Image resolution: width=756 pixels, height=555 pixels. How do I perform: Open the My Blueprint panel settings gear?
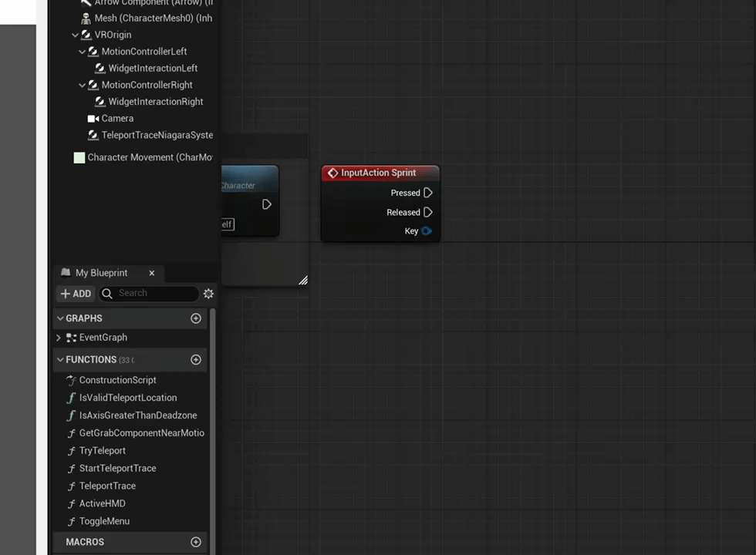(x=208, y=293)
